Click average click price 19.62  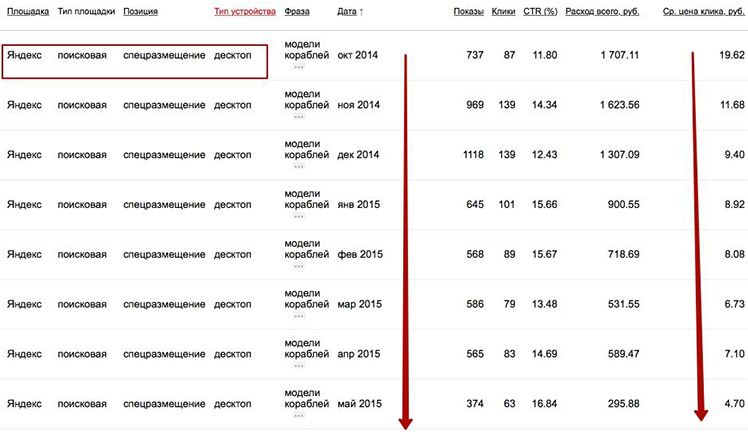(x=732, y=55)
